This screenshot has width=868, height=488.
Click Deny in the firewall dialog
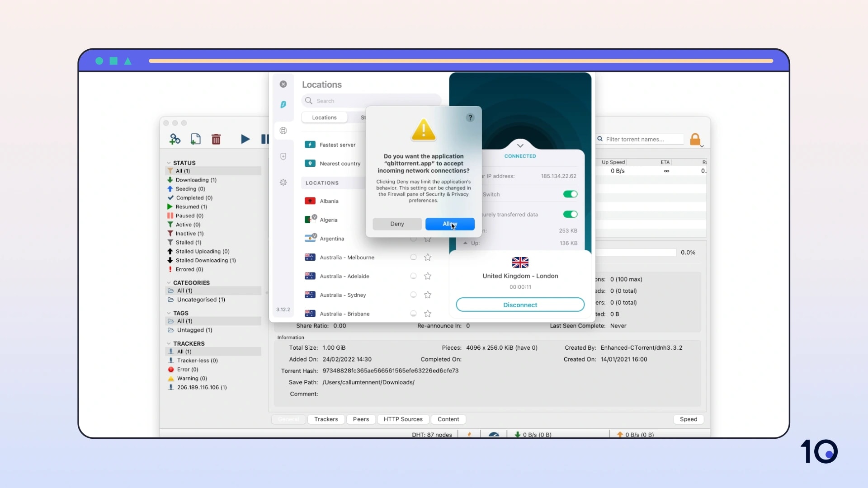pyautogui.click(x=397, y=224)
